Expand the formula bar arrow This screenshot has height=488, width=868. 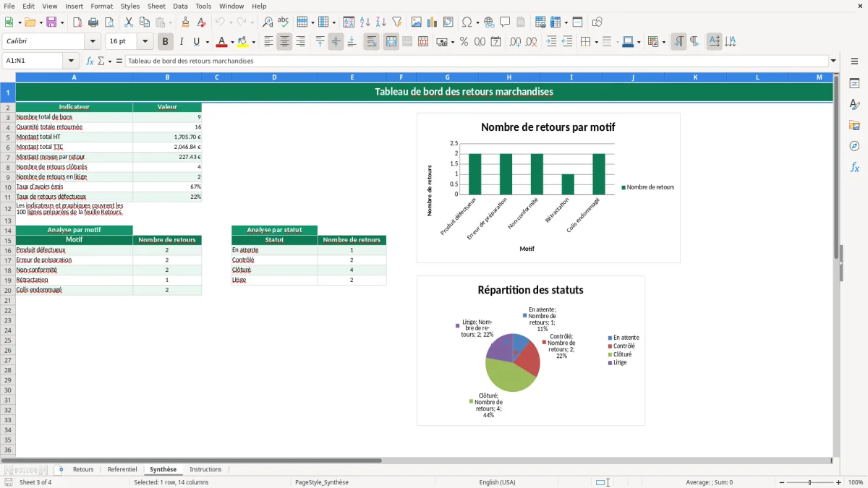(x=834, y=61)
